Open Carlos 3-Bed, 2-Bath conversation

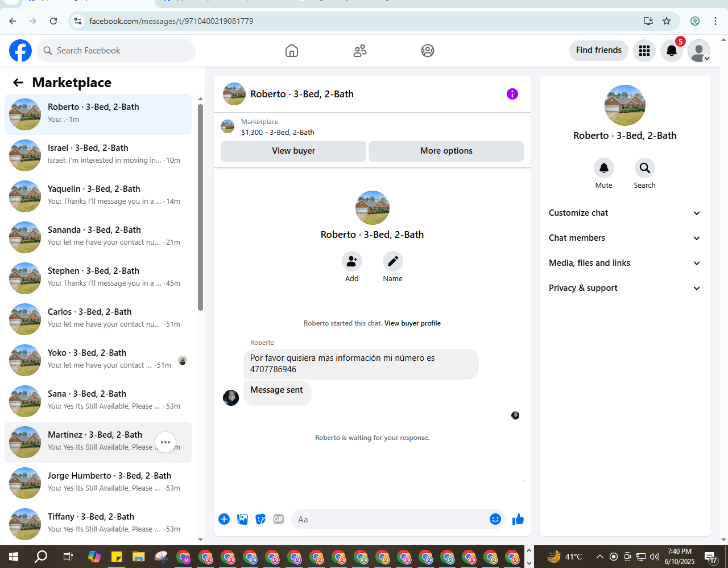click(x=98, y=319)
